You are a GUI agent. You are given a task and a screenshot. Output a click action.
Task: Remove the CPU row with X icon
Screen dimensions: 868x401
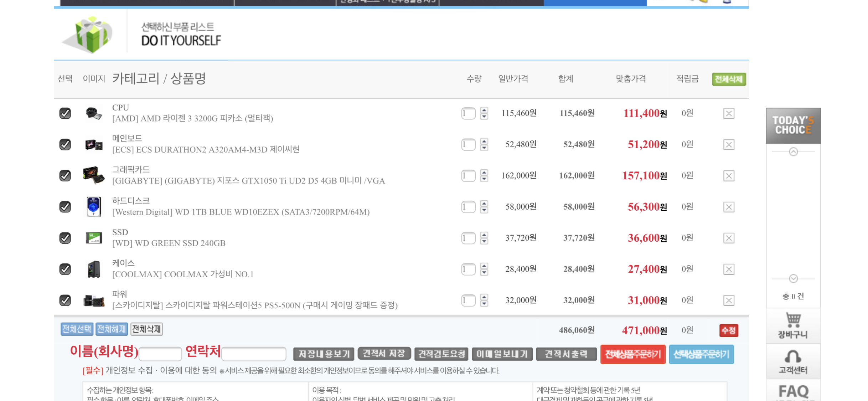(729, 113)
